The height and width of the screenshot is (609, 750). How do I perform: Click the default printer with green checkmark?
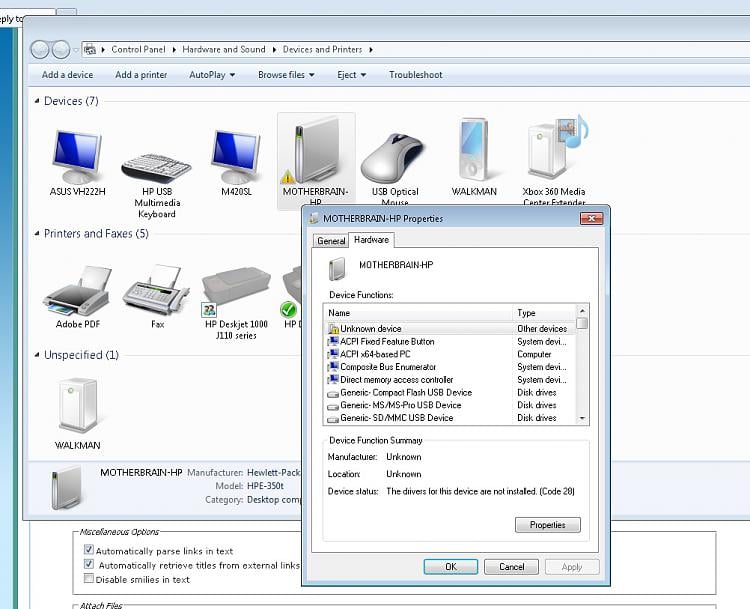[291, 293]
